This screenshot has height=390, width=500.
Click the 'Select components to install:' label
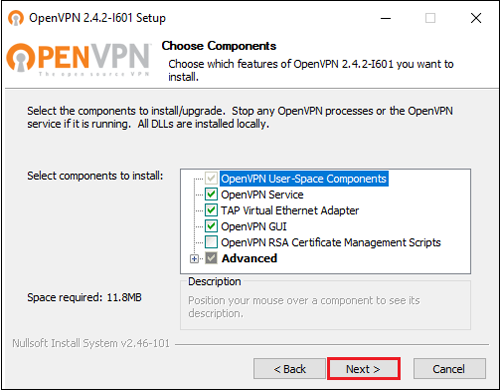pos(95,175)
